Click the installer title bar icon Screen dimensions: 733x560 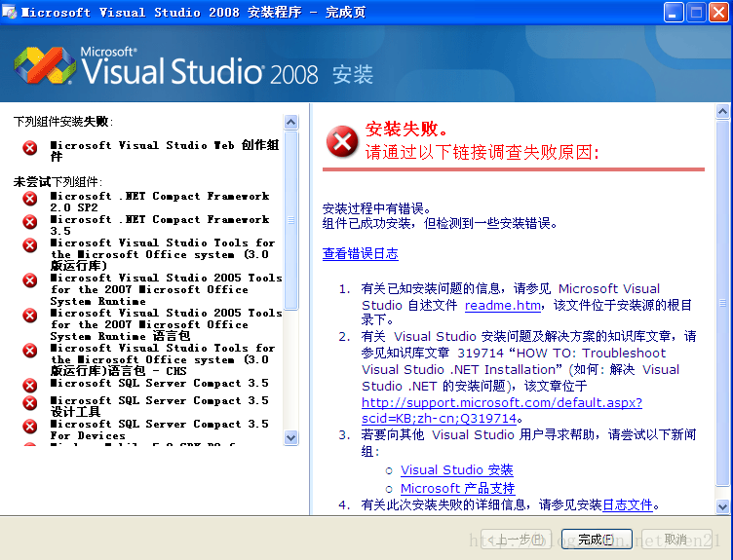[10, 12]
